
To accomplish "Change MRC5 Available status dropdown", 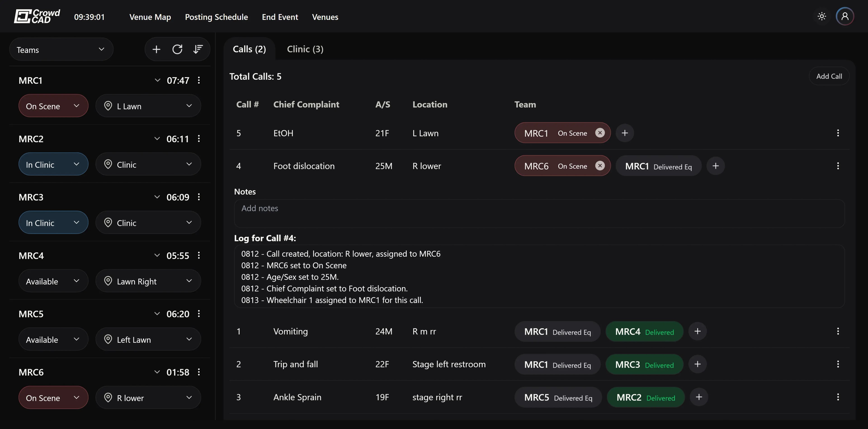I will point(53,339).
